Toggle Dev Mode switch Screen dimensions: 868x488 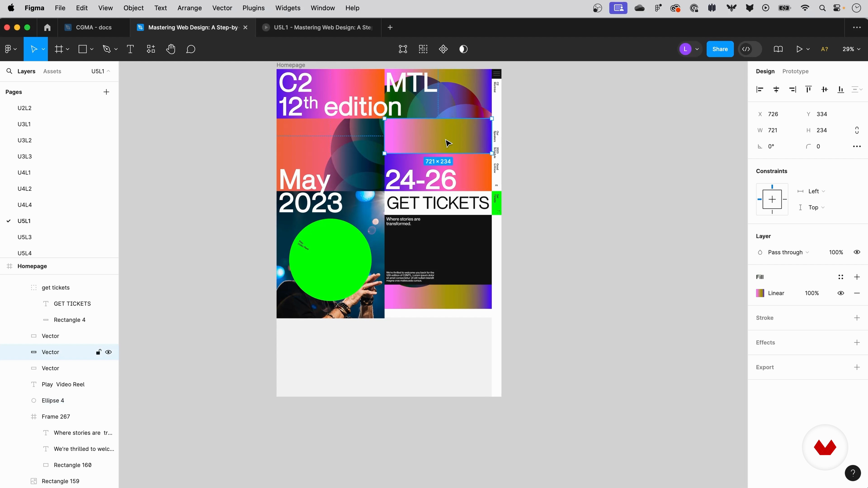750,49
